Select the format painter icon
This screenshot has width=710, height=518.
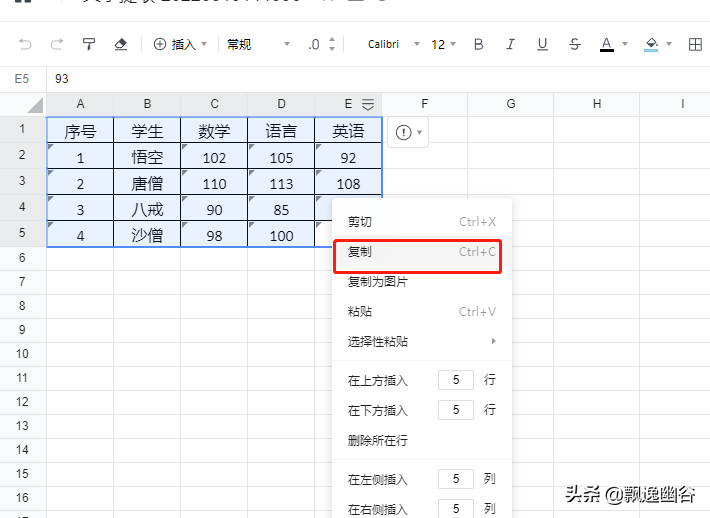[89, 44]
